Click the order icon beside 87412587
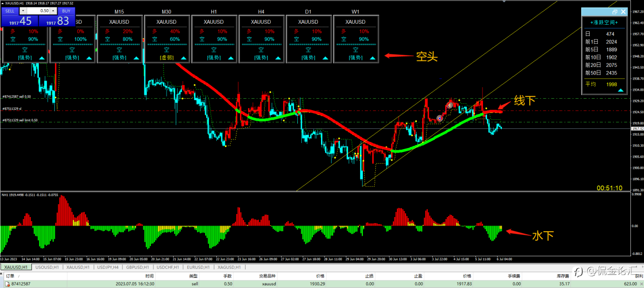 (x=7, y=284)
